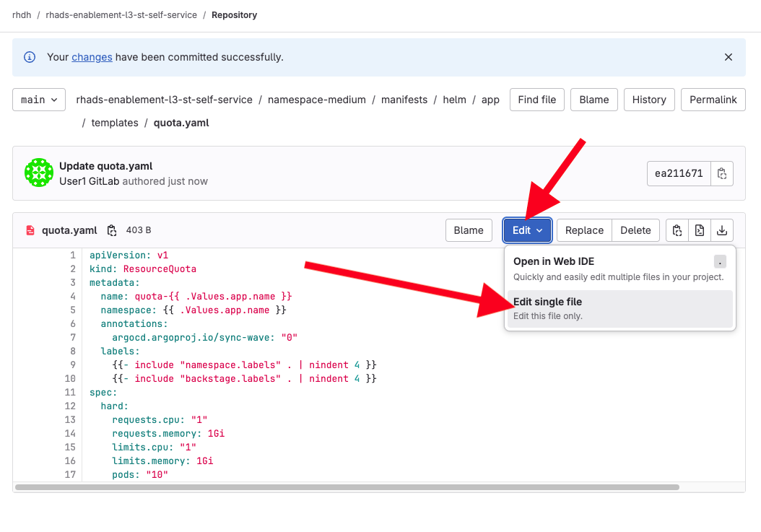View the file History
The height and width of the screenshot is (532, 761).
click(x=648, y=100)
